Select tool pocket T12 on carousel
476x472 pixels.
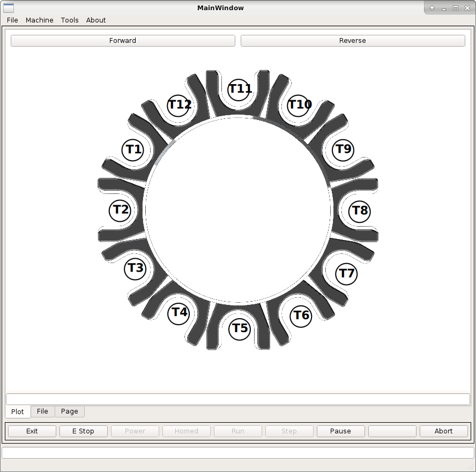click(x=179, y=105)
